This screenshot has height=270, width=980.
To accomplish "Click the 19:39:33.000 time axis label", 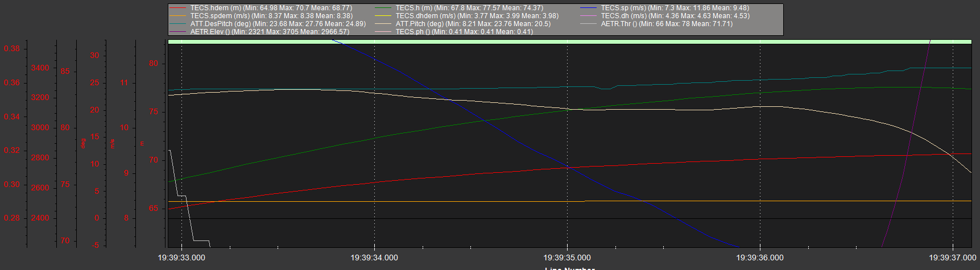I will 181,257.
